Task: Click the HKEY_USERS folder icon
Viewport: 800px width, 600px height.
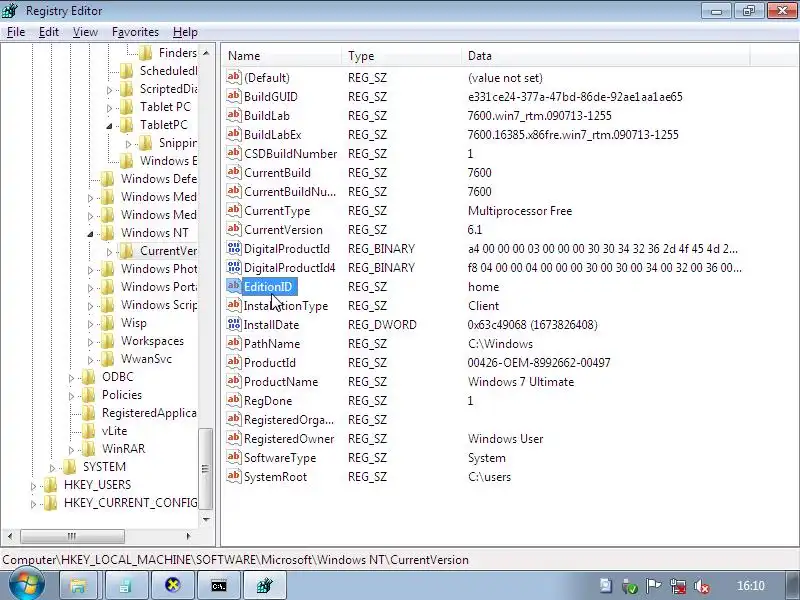Action: (51, 485)
